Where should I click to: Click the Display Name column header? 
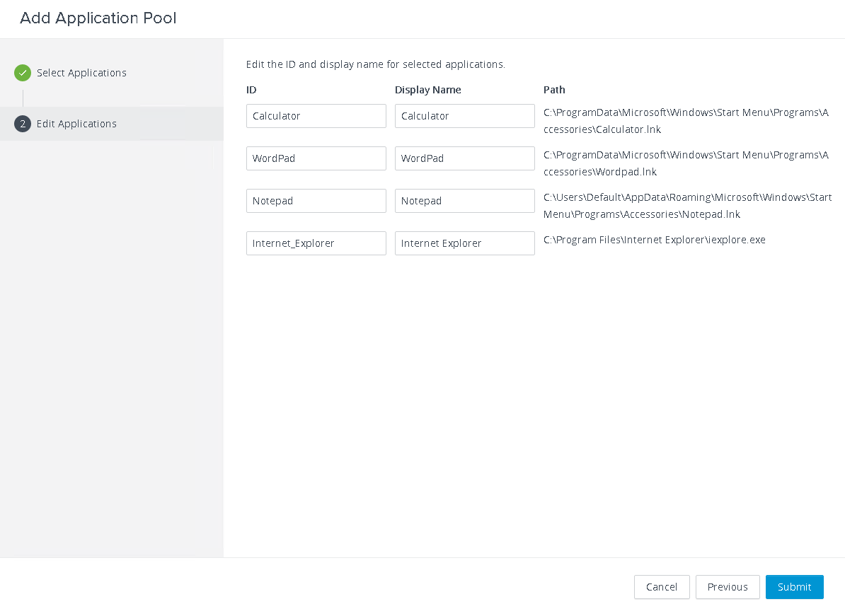(428, 90)
